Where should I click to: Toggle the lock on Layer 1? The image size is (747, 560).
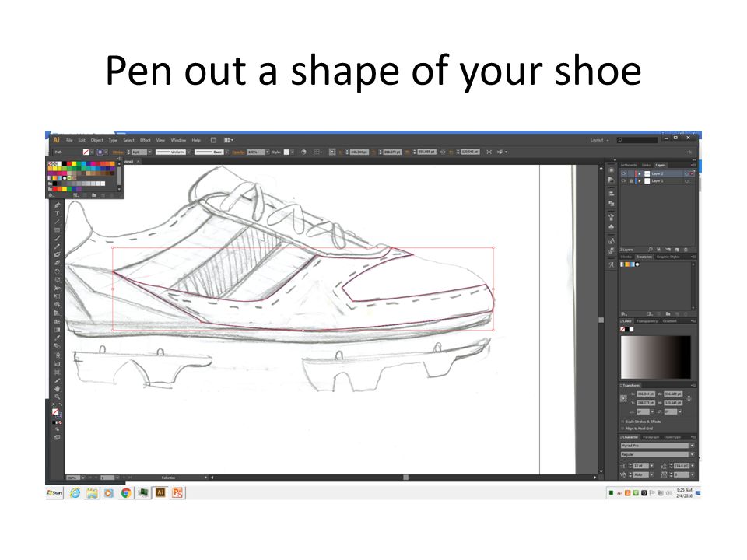(x=631, y=181)
